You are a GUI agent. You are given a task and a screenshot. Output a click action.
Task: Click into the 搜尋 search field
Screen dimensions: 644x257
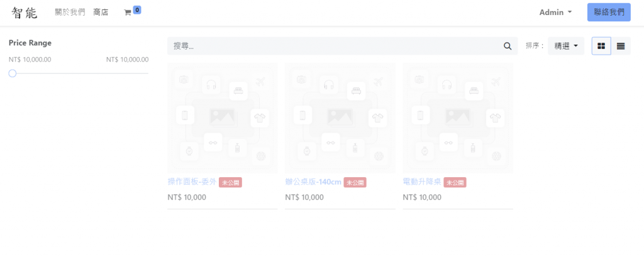tap(333, 46)
